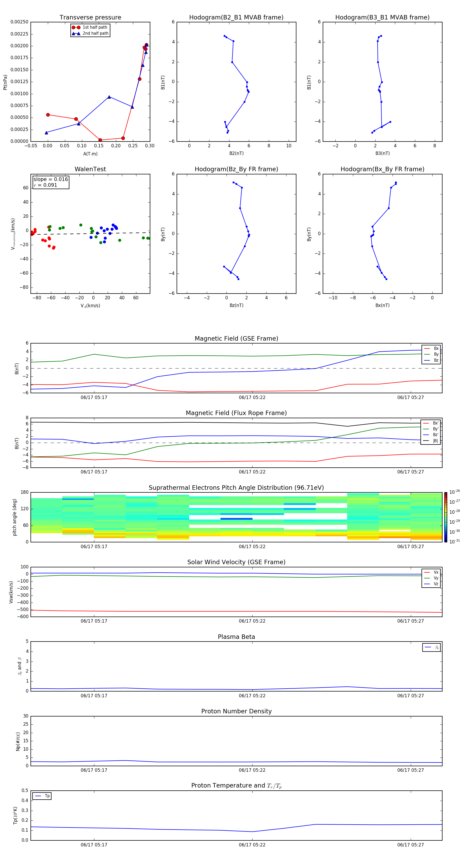Click "Bx'" in flux rope legend
Viewport: 473px width, 868px height.
pyautogui.click(x=435, y=423)
